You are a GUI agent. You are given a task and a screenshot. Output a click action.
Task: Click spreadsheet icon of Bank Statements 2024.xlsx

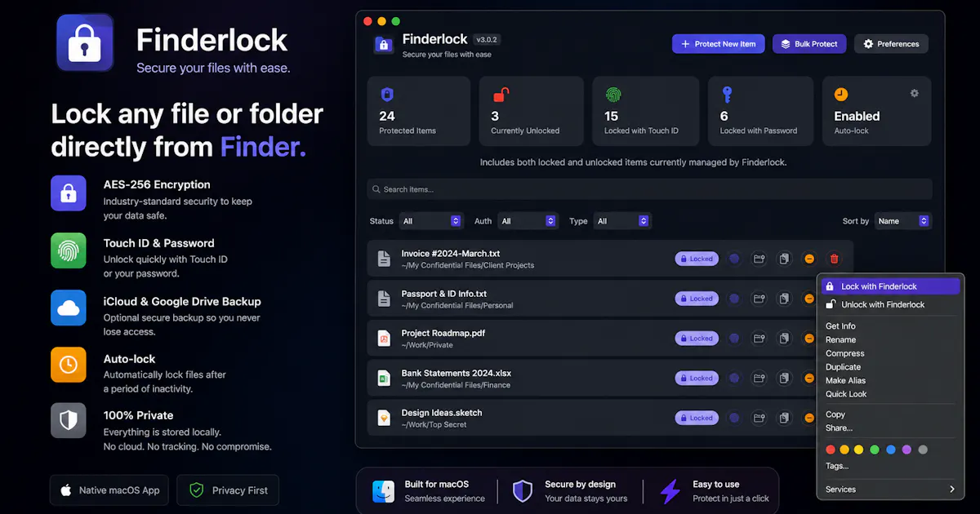coord(384,378)
